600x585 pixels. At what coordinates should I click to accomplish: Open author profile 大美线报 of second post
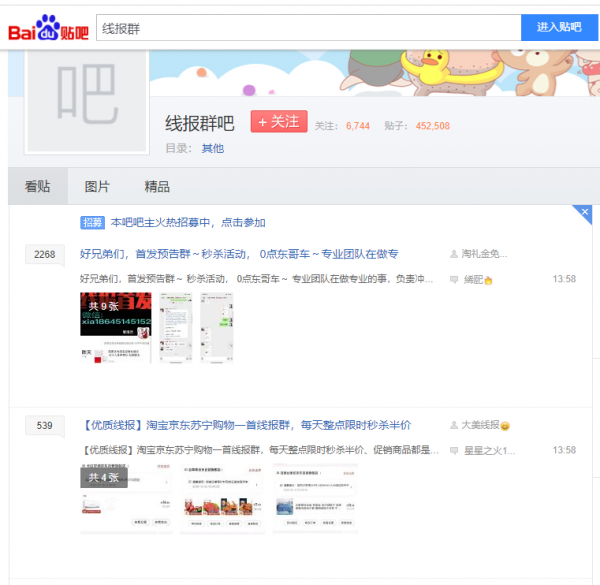(x=484, y=425)
